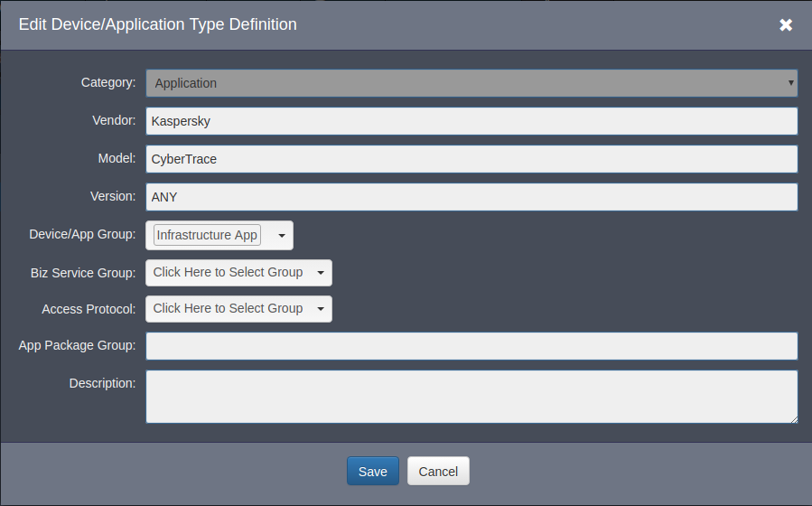Click the "Description:" label text
812x506 pixels.
102,383
